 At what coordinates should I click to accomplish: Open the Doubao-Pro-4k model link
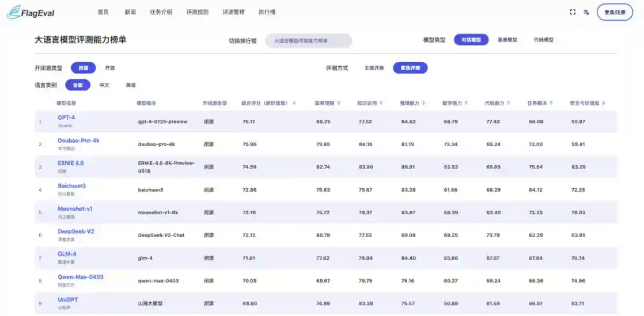(78, 140)
